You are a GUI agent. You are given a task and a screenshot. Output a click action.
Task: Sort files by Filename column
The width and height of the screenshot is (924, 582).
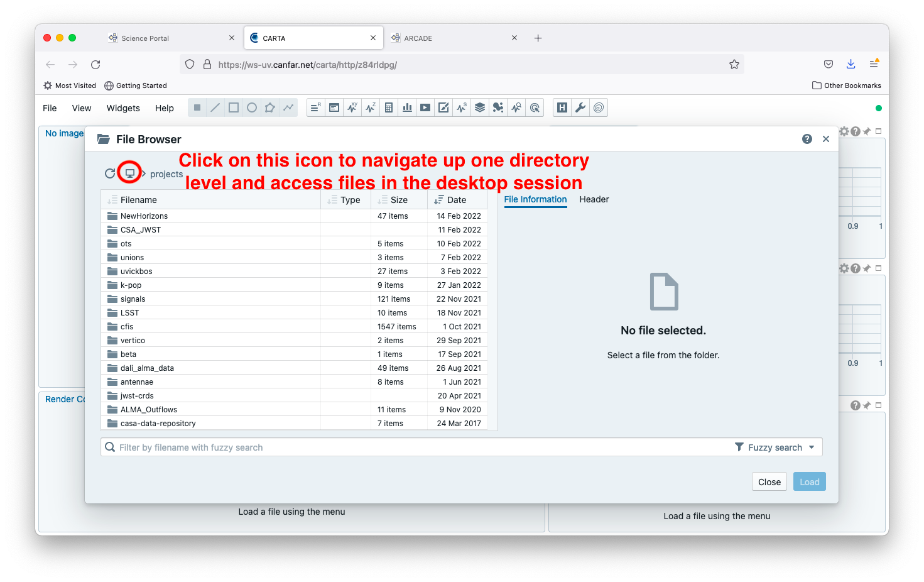(x=211, y=200)
